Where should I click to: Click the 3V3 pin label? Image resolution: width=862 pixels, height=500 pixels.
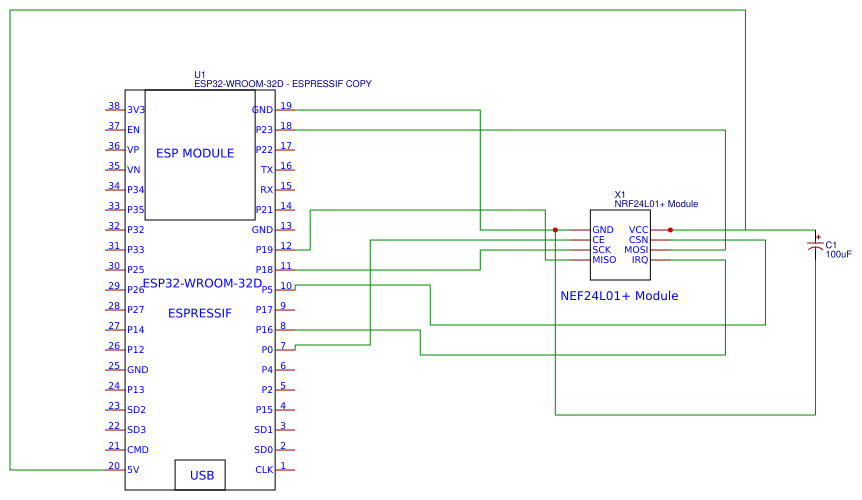pos(136,110)
